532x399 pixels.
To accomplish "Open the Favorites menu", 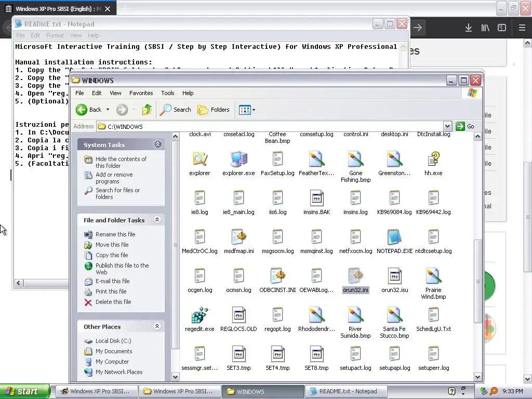I will pyautogui.click(x=141, y=93).
